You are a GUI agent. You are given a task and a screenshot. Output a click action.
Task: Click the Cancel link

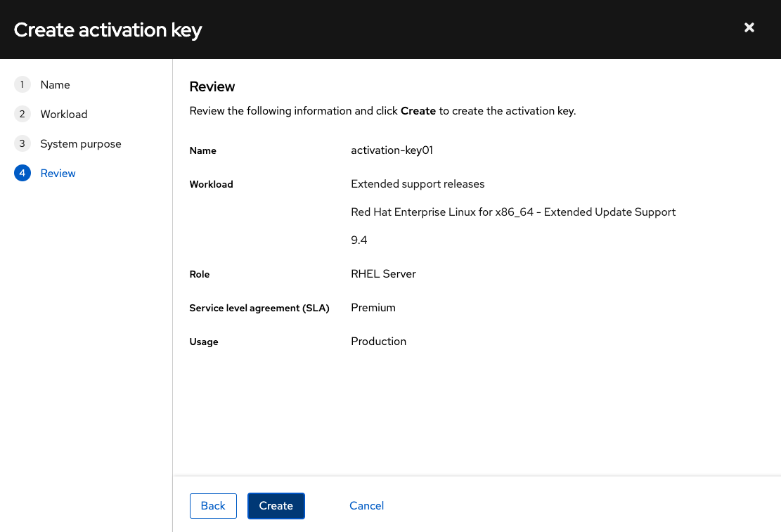coord(366,505)
